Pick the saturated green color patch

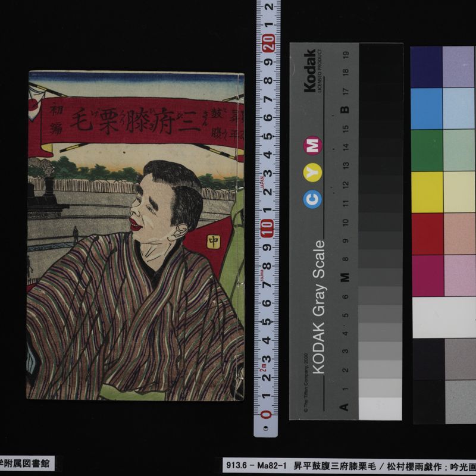point(427,150)
